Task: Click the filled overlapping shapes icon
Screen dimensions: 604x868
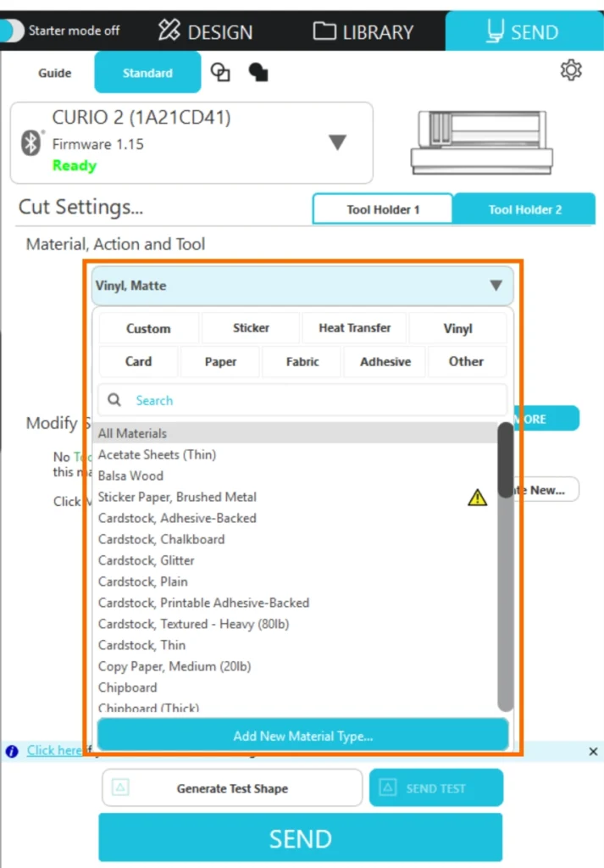Action: click(258, 73)
